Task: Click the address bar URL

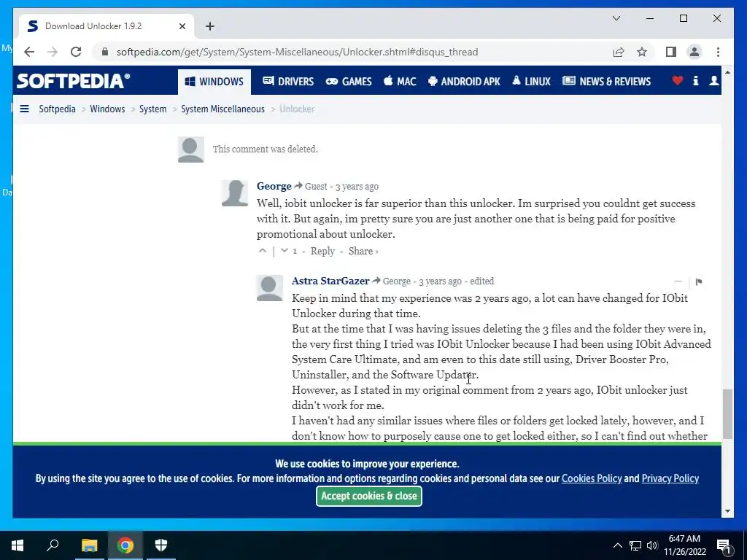Action: click(298, 52)
